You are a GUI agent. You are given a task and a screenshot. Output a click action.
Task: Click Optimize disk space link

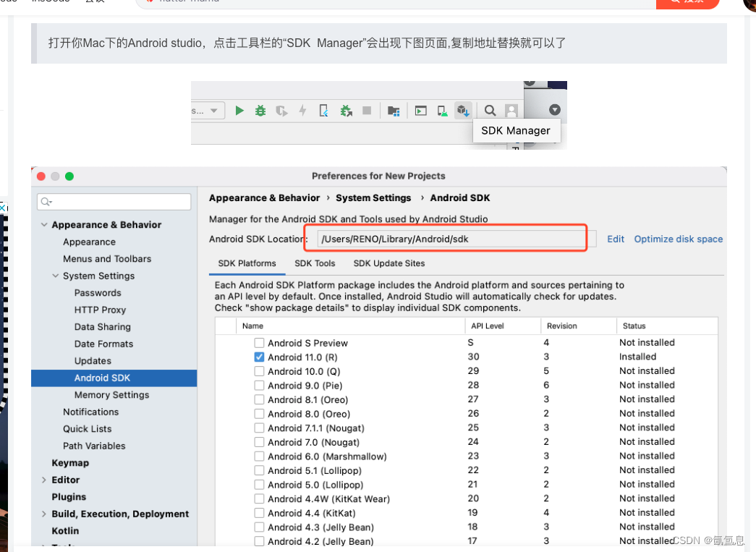[679, 239]
